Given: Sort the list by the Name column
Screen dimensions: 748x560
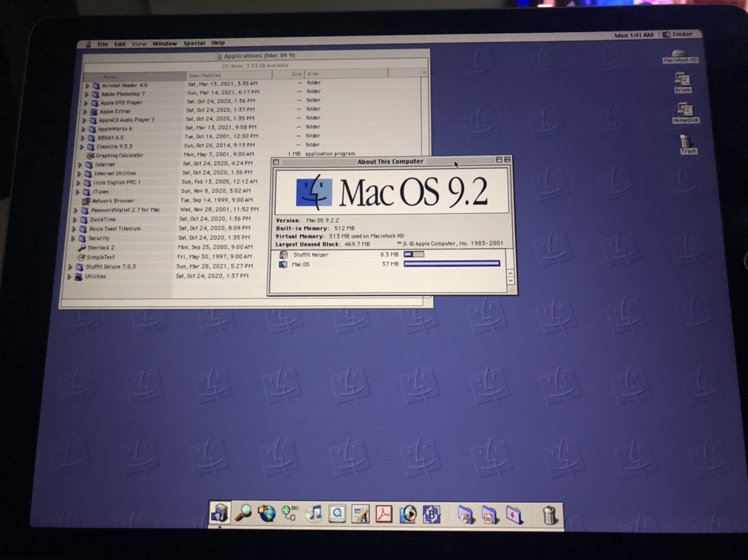Looking at the screenshot, I should coord(134,77).
